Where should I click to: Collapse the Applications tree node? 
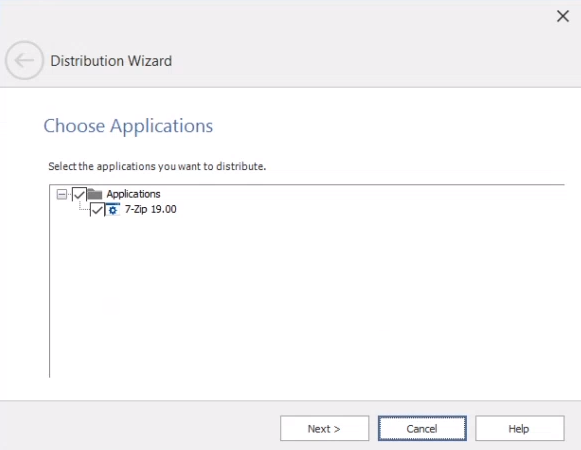tap(62, 194)
